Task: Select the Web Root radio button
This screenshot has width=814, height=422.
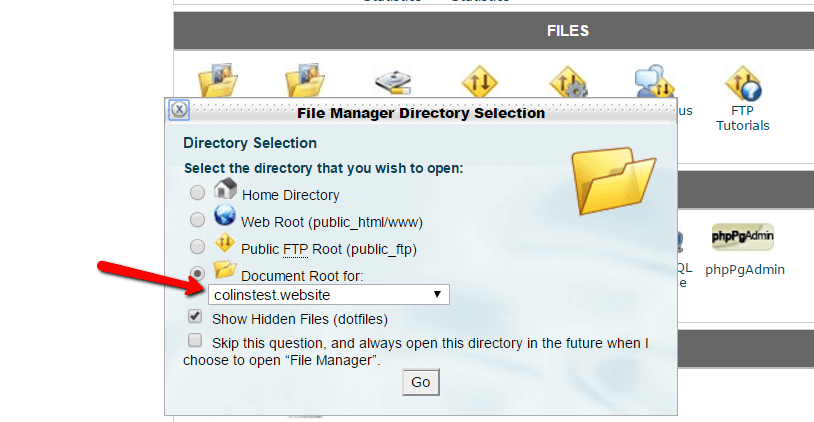Action: click(197, 220)
